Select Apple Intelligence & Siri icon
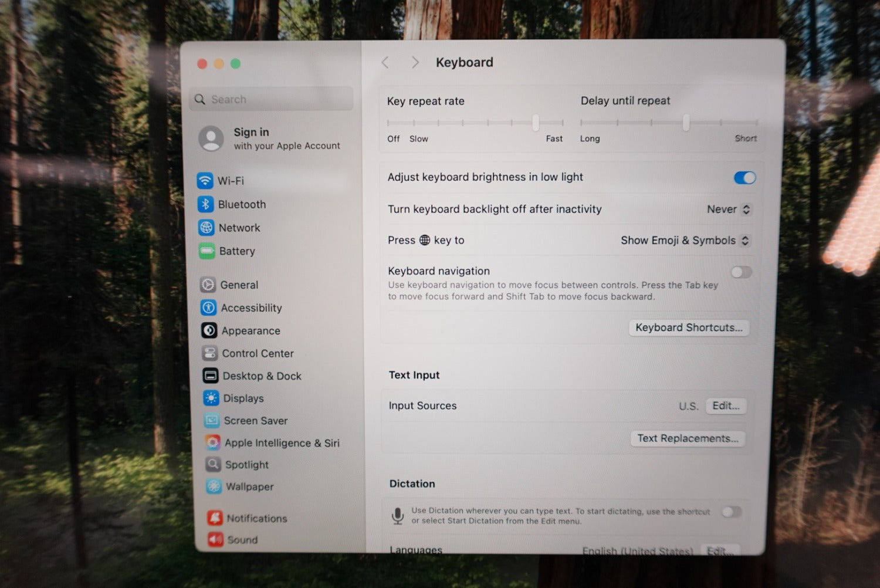The height and width of the screenshot is (588, 880). (212, 442)
